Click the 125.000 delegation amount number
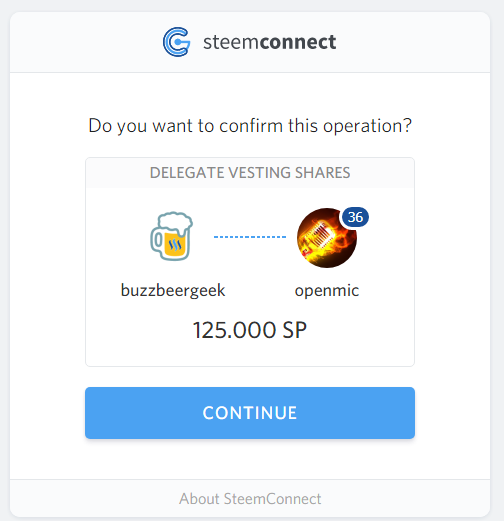This screenshot has width=504, height=521. [x=235, y=330]
